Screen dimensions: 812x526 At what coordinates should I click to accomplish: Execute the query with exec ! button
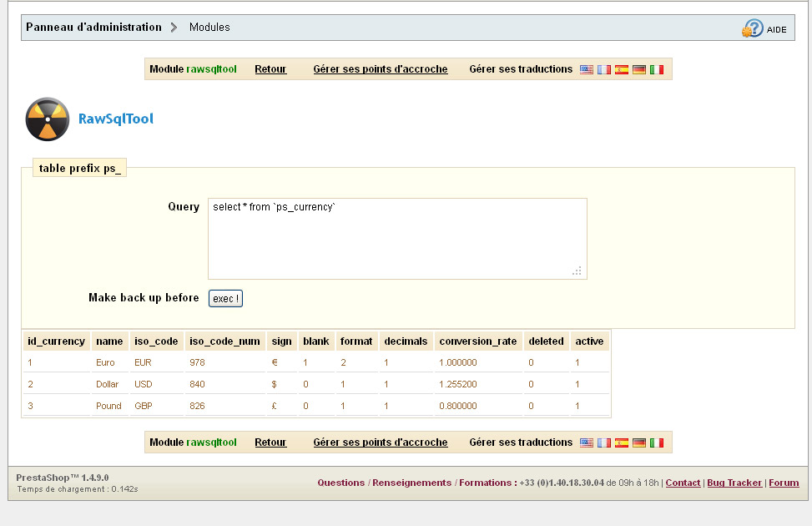(225, 299)
